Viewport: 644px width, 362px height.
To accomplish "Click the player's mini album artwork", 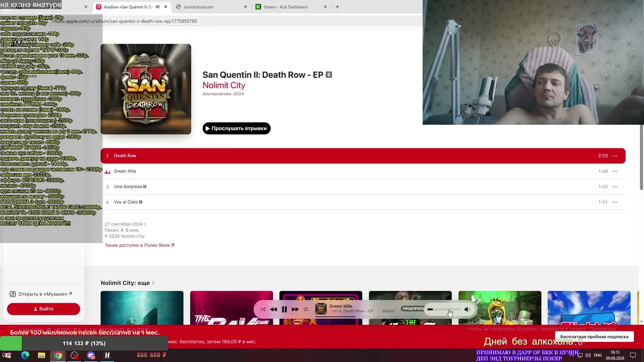I will [320, 309].
